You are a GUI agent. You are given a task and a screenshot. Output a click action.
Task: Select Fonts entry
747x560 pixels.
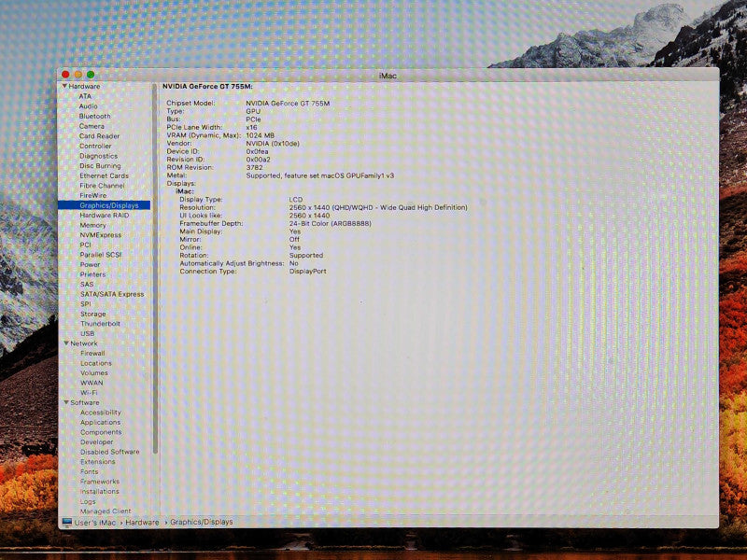pyautogui.click(x=89, y=472)
